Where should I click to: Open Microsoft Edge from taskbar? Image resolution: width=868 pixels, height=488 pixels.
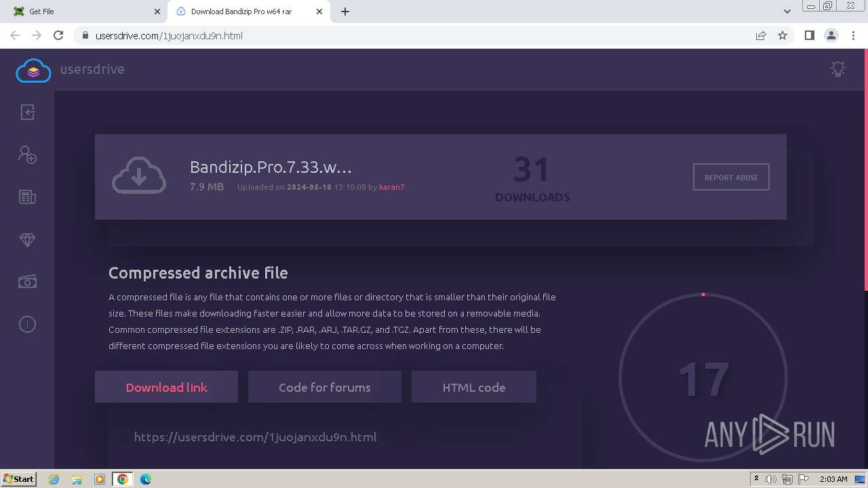click(146, 479)
